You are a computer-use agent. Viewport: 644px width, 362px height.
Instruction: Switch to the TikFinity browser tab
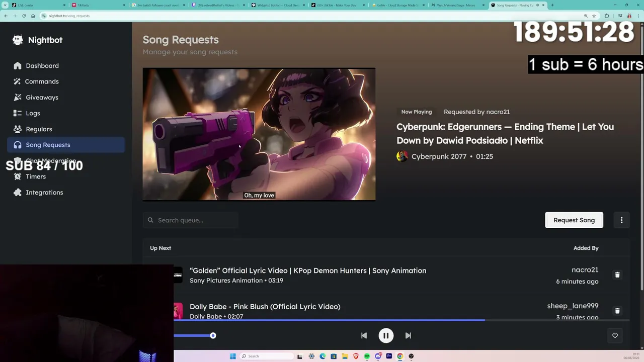coord(98,5)
